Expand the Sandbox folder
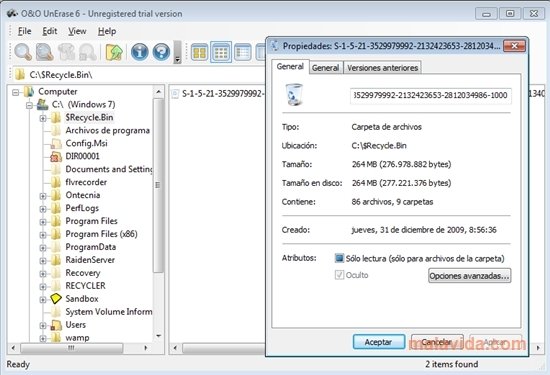Image resolution: width=550 pixels, height=375 pixels. 43,300
